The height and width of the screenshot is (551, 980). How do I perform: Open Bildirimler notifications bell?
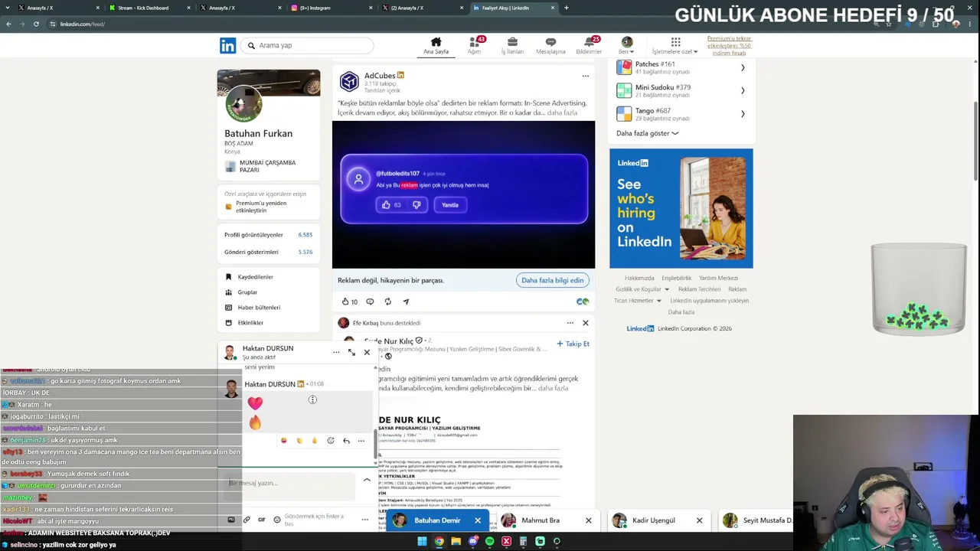tap(589, 46)
